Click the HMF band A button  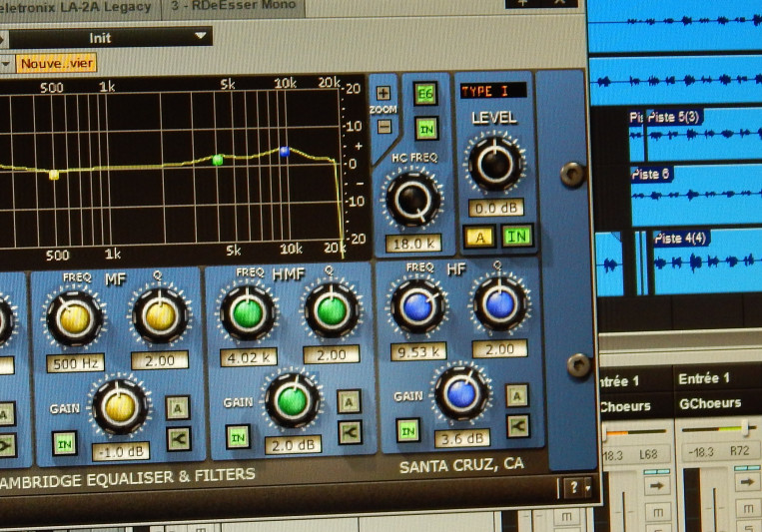point(349,402)
